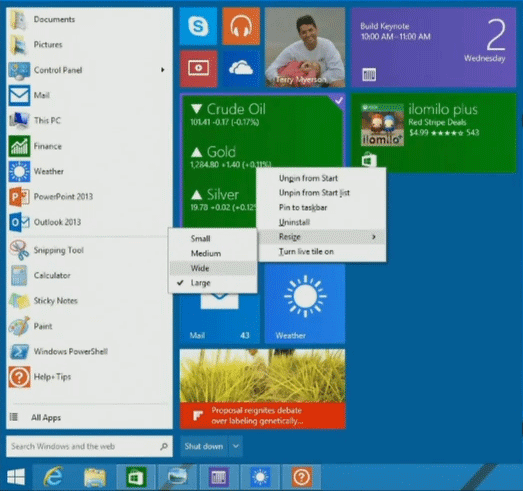Open This PC
This screenshot has height=491, width=523.
[x=89, y=121]
